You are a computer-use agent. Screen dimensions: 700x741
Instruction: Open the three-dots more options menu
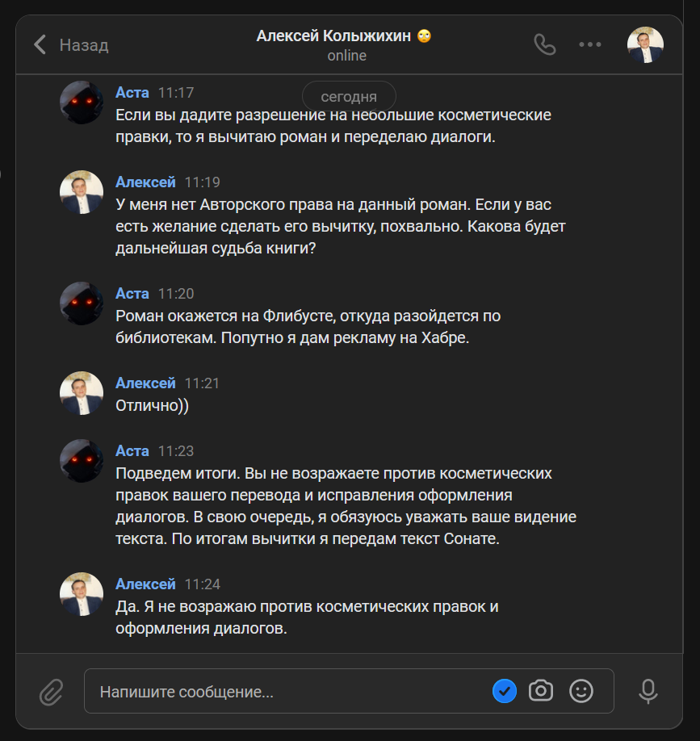590,44
